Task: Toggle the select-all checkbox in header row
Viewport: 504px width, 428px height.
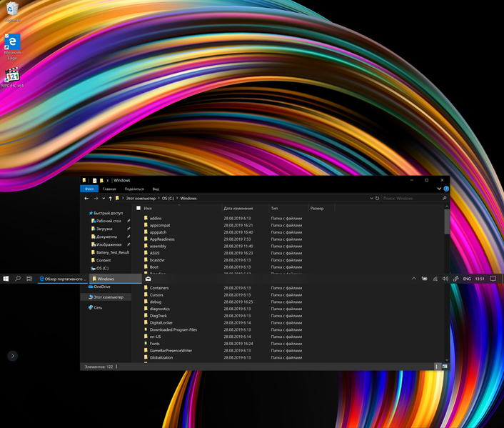Action: pyautogui.click(x=138, y=209)
